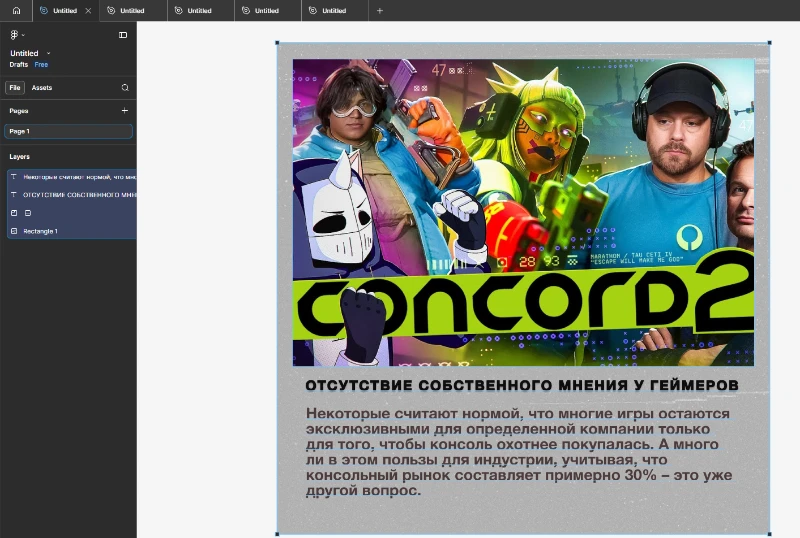Open the Untitled tab next to the plus button

point(334,11)
